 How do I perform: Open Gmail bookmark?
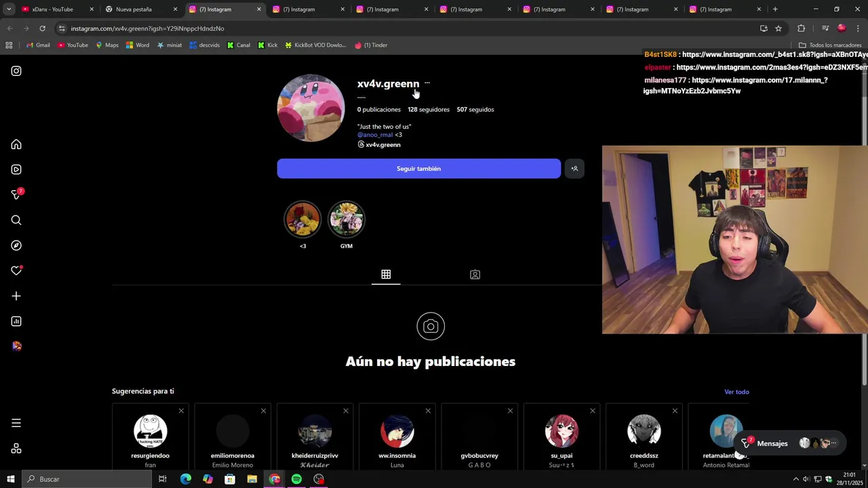pos(38,45)
